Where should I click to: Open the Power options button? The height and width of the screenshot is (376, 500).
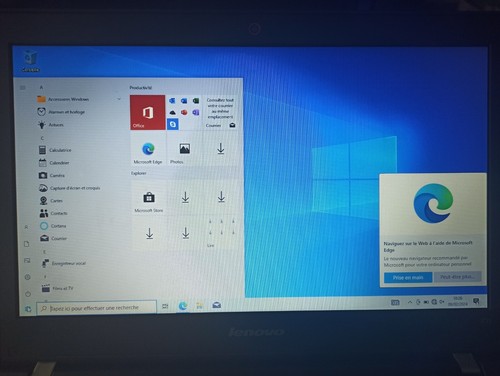pyautogui.click(x=28, y=294)
